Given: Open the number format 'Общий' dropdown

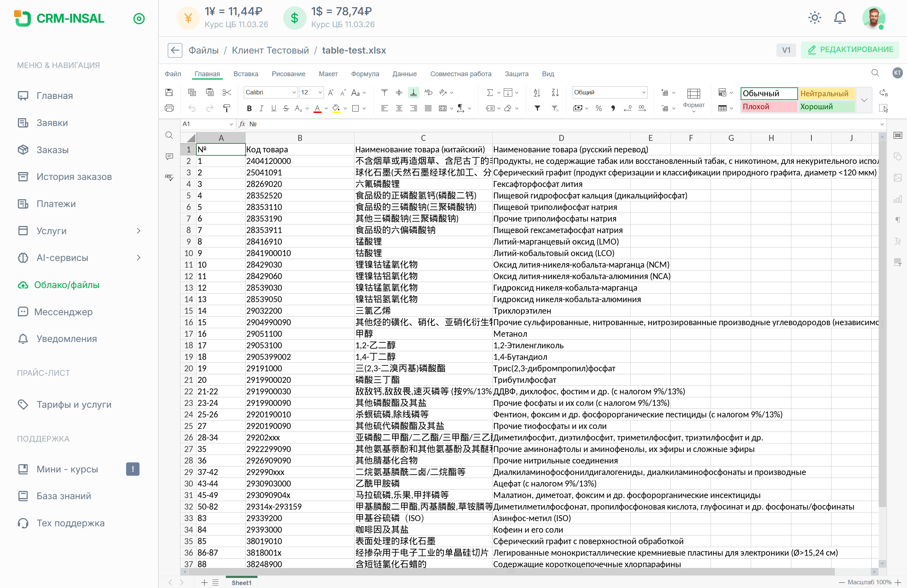Looking at the screenshot, I should click(x=609, y=93).
